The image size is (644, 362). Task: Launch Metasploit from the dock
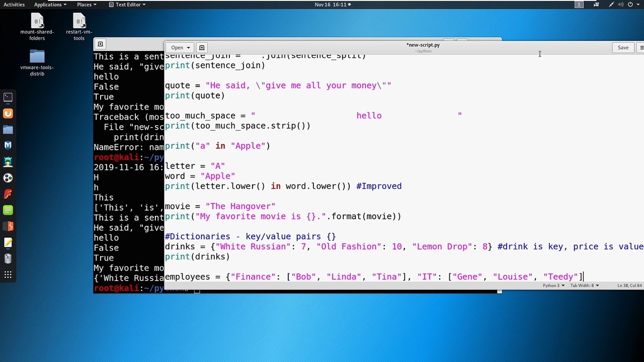(x=8, y=146)
